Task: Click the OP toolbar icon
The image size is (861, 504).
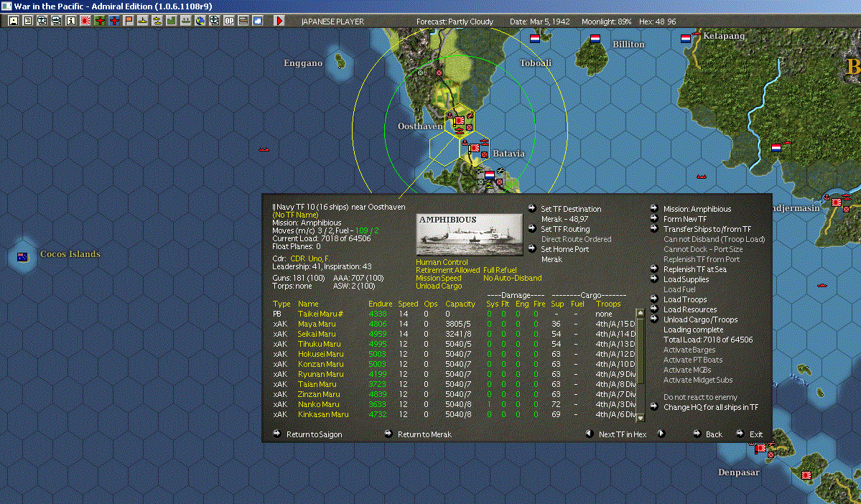Action: pos(228,21)
